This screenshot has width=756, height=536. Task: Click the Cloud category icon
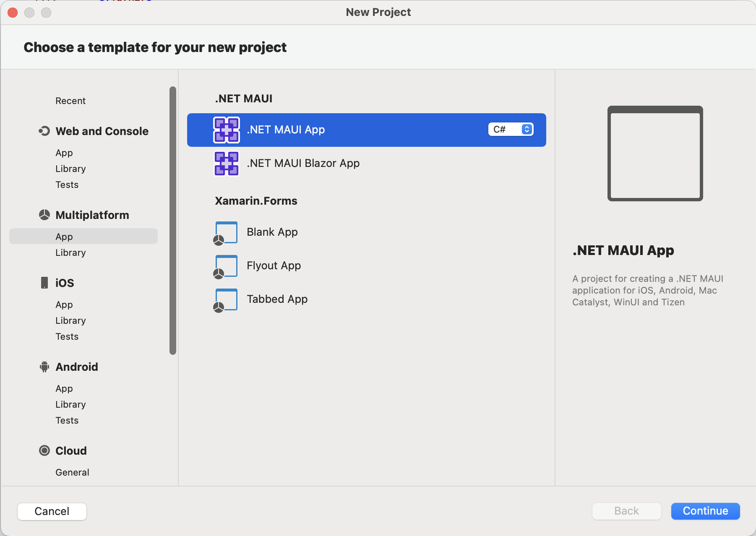click(x=44, y=450)
